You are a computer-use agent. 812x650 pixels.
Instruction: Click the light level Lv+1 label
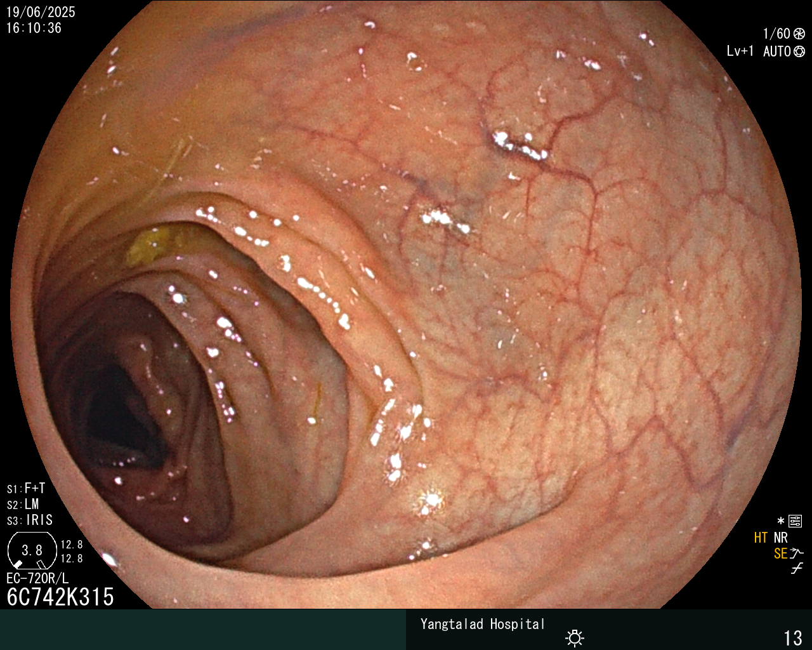click(740, 51)
